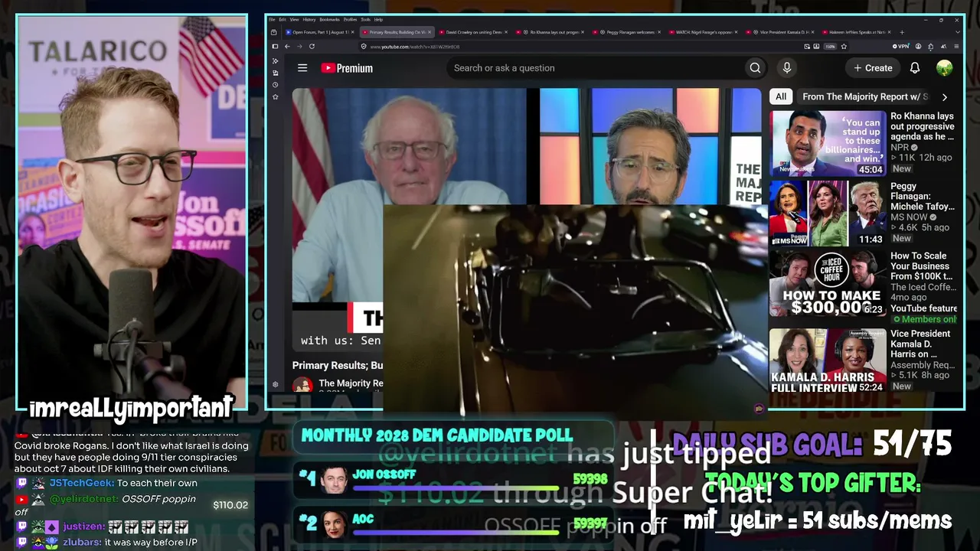Click the browser zoom level 150% indicator
Image resolution: width=980 pixels, height=551 pixels.
pyautogui.click(x=830, y=47)
